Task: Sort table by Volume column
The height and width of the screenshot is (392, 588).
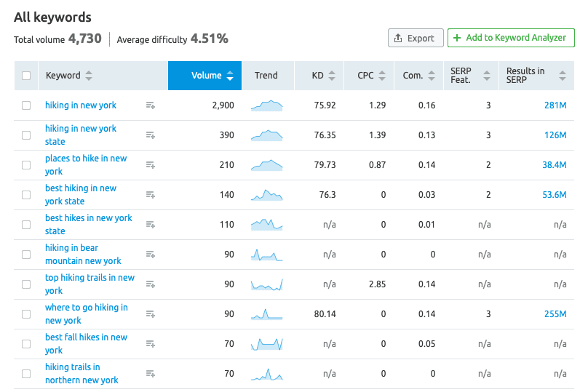Action: pyautogui.click(x=211, y=76)
